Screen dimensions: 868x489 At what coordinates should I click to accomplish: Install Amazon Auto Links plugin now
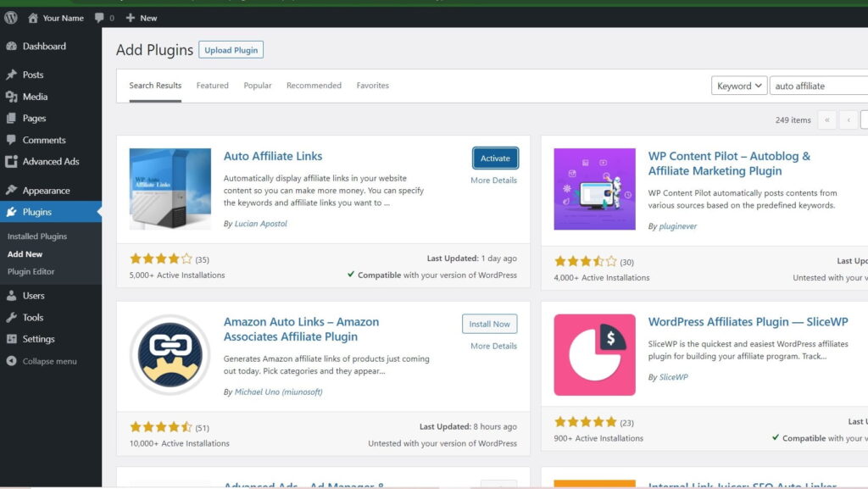489,324
